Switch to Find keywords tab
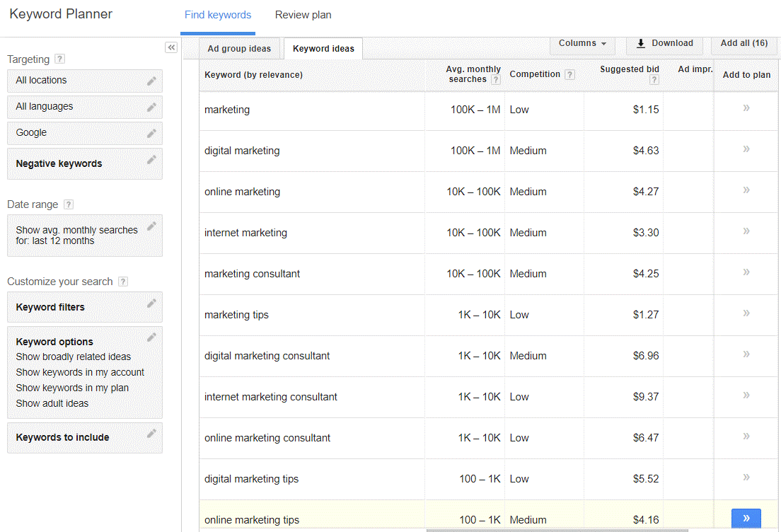Screen dimensions: 781x532 [x=218, y=16]
